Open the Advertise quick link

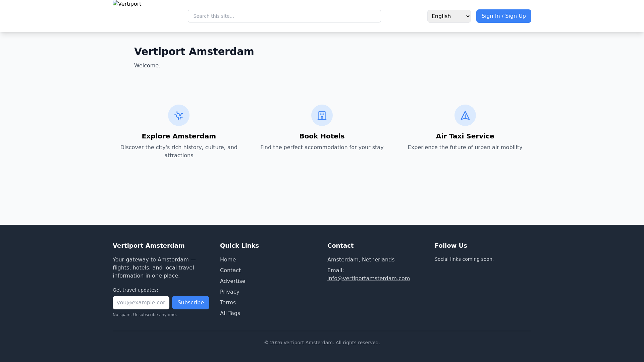[x=232, y=281]
